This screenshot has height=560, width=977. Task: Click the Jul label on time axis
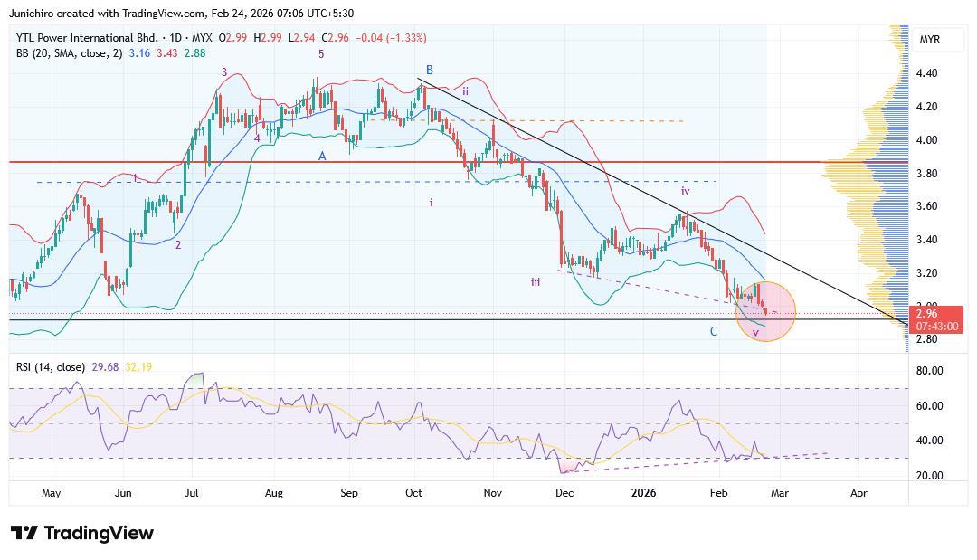click(191, 493)
